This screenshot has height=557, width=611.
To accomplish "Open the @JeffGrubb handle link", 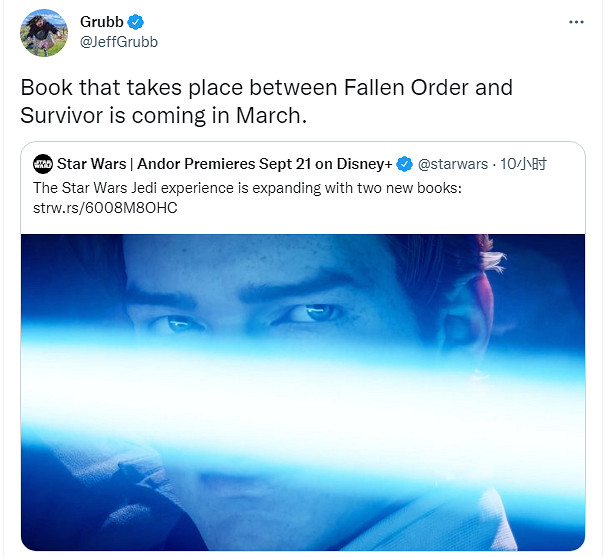I will 119,42.
